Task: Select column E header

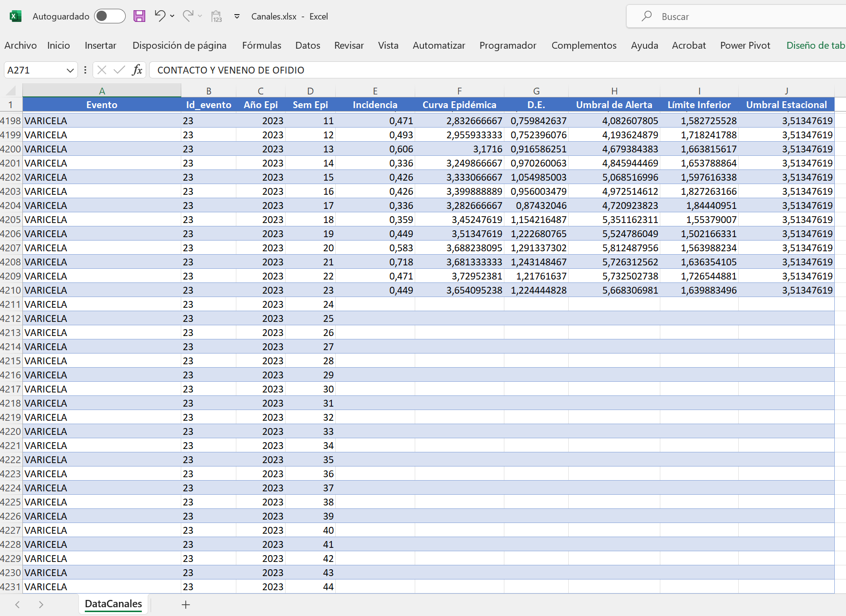Action: click(375, 91)
